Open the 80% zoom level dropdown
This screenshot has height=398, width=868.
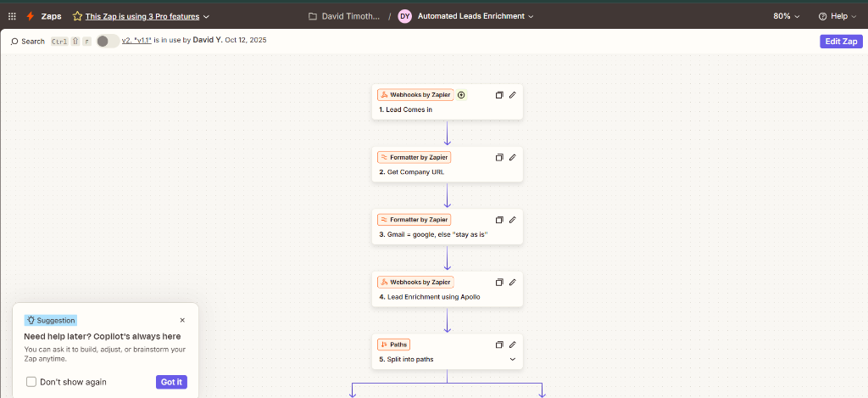(787, 16)
